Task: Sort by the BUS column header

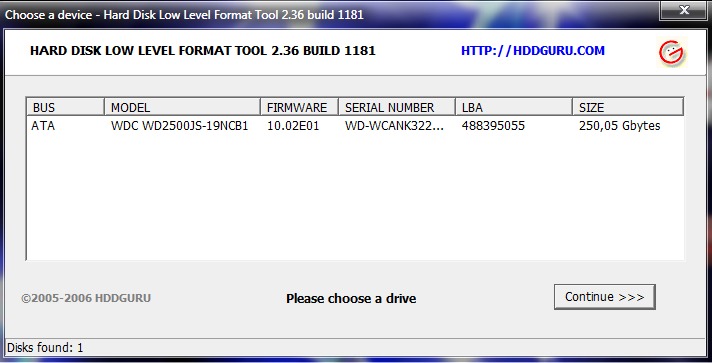Action: pyautogui.click(x=65, y=107)
